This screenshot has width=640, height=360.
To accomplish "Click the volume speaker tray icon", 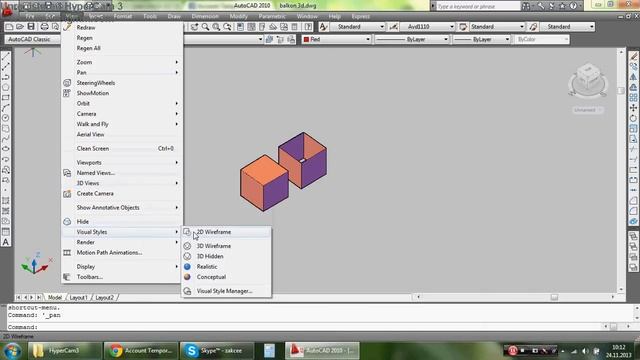I will 586,351.
